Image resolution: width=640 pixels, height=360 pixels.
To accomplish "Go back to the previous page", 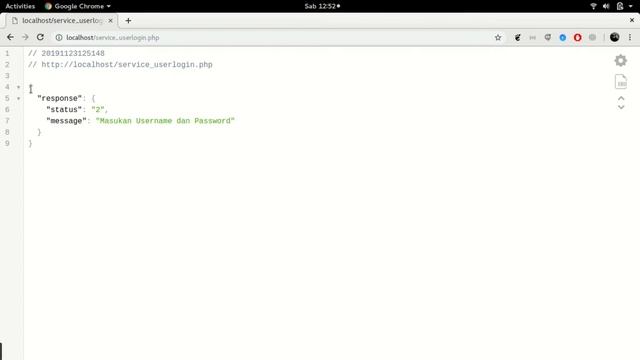I will [x=10, y=37].
